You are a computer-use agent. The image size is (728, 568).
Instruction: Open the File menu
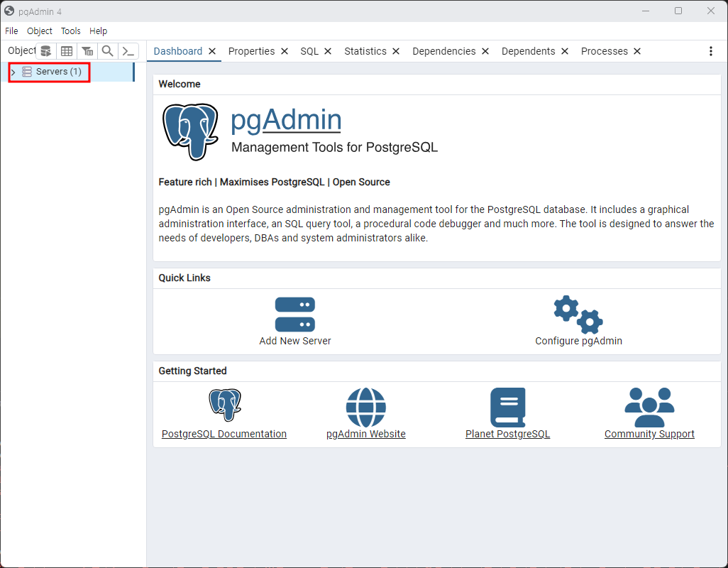pos(11,31)
